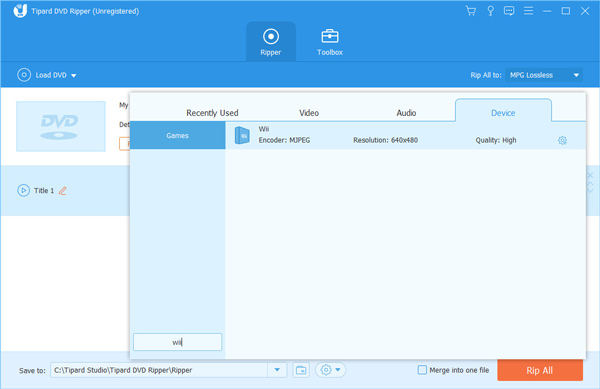Click the Encoder: MJPEG text
Image resolution: width=600 pixels, height=389 pixels.
tap(284, 140)
